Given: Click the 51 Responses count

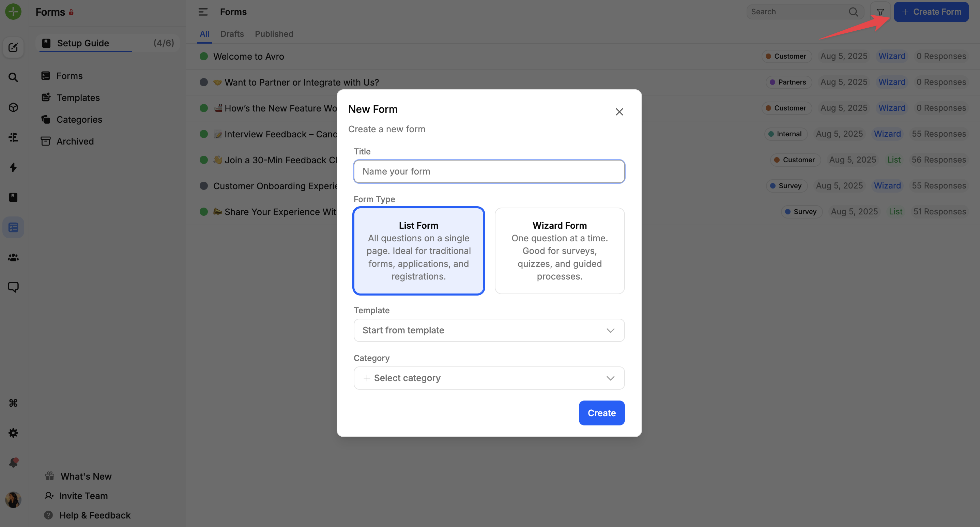Looking at the screenshot, I should 940,212.
